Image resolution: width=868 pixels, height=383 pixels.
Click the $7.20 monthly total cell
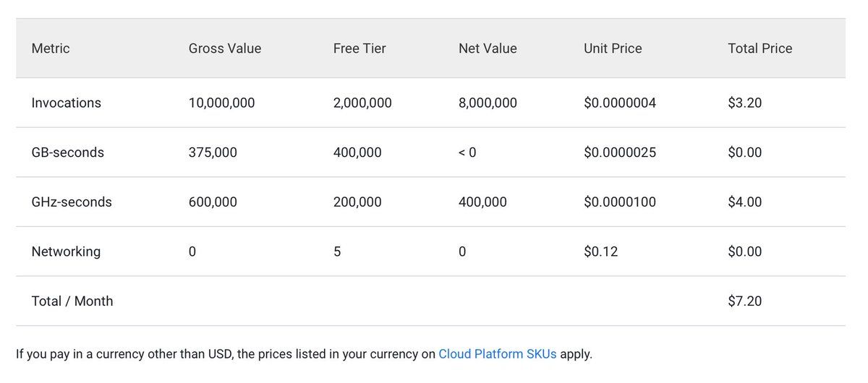tap(745, 301)
